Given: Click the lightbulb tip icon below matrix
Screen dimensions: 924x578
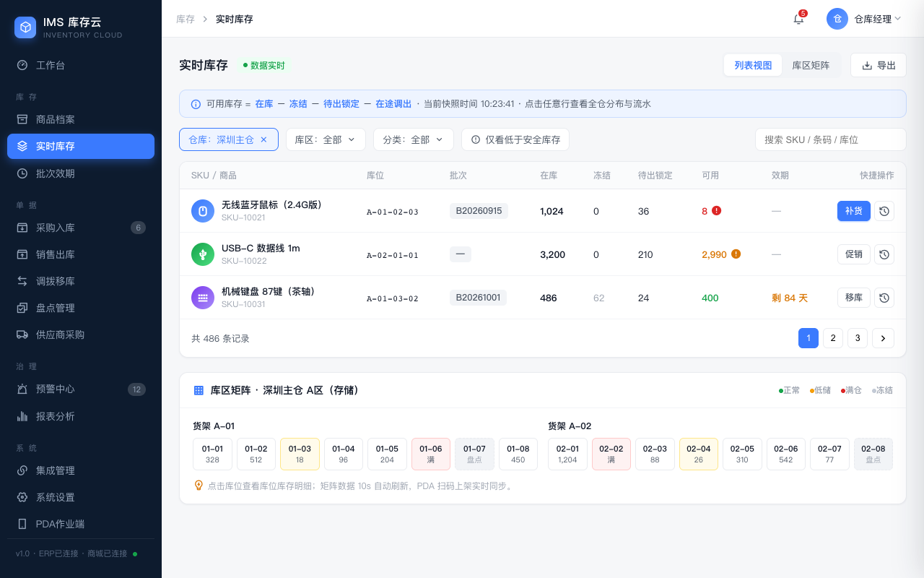Looking at the screenshot, I should pyautogui.click(x=199, y=486).
